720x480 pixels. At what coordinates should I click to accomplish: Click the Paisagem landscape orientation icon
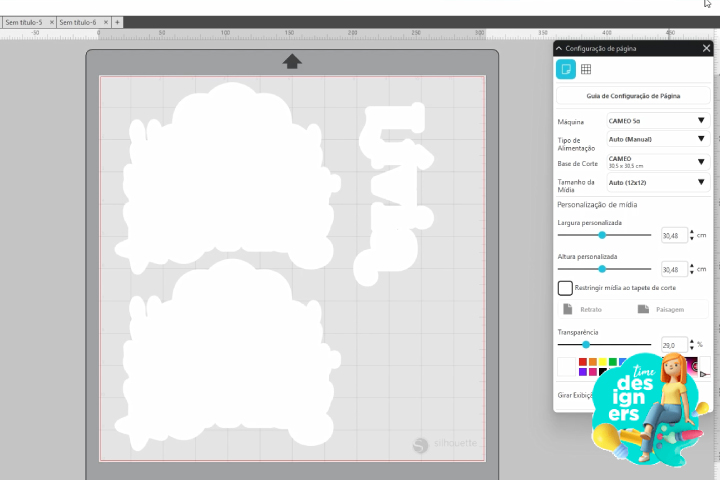644,310
